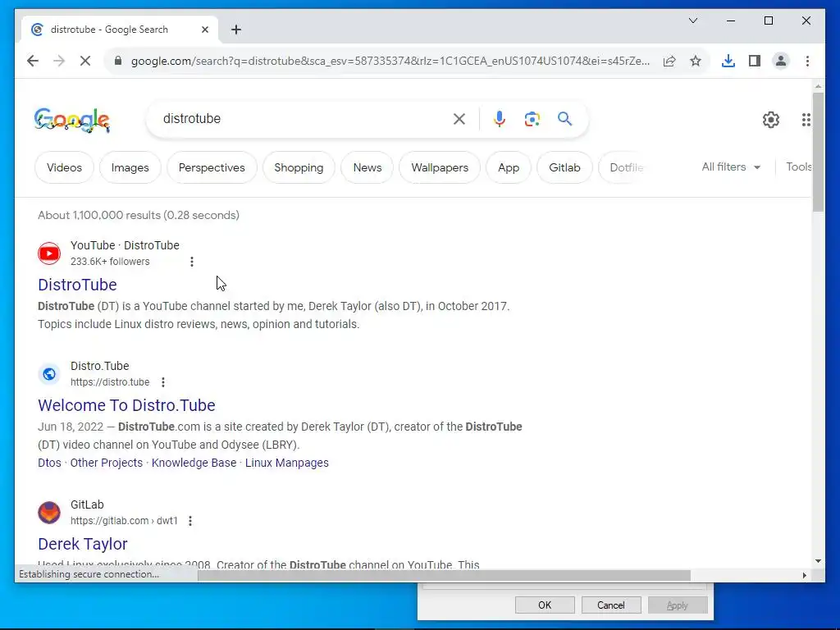Filter results by Perspectives

(x=212, y=167)
